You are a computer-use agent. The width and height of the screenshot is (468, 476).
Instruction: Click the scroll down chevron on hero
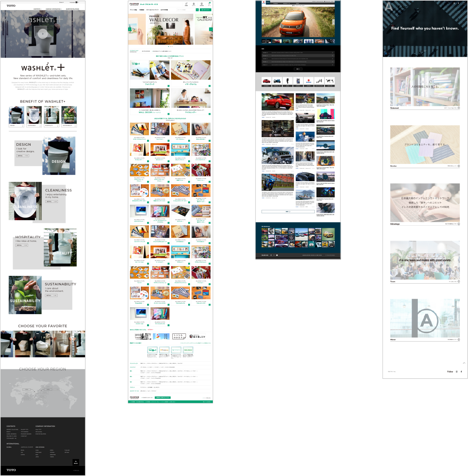(425, 51)
